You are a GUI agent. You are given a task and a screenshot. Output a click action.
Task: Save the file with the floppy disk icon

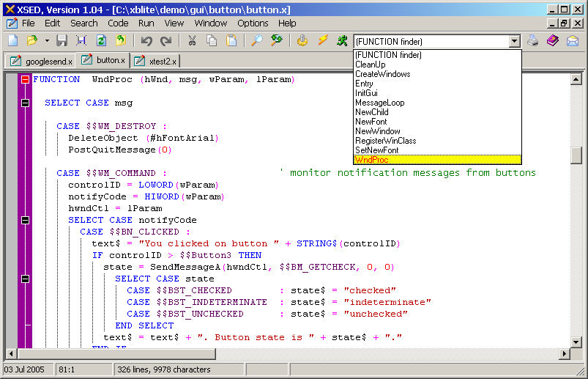(x=62, y=40)
